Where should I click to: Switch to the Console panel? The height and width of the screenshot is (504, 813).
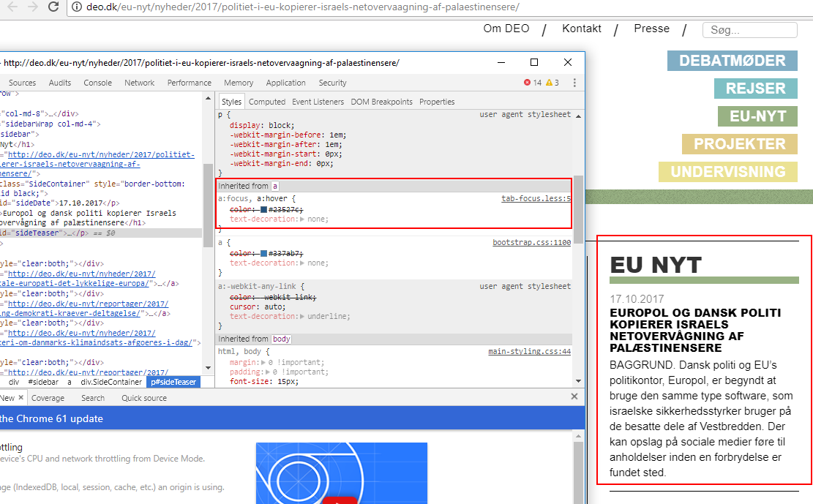97,83
